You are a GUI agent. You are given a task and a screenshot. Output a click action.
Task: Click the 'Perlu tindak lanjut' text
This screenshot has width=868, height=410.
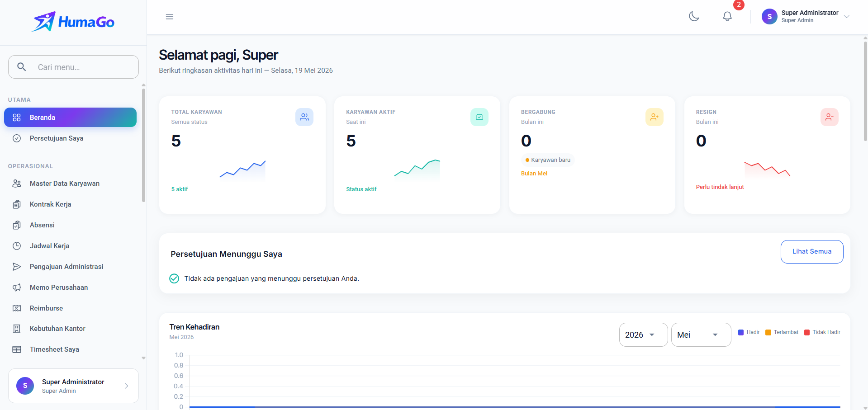point(720,187)
